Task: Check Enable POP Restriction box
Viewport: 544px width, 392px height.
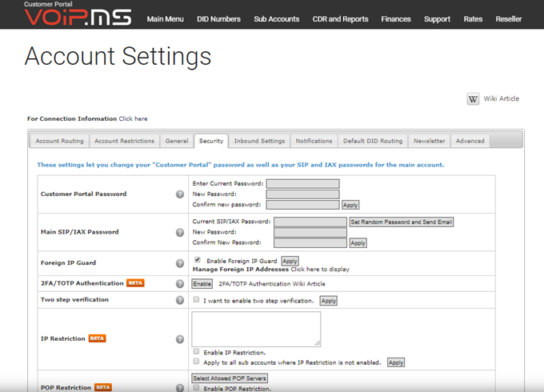Action: point(196,387)
